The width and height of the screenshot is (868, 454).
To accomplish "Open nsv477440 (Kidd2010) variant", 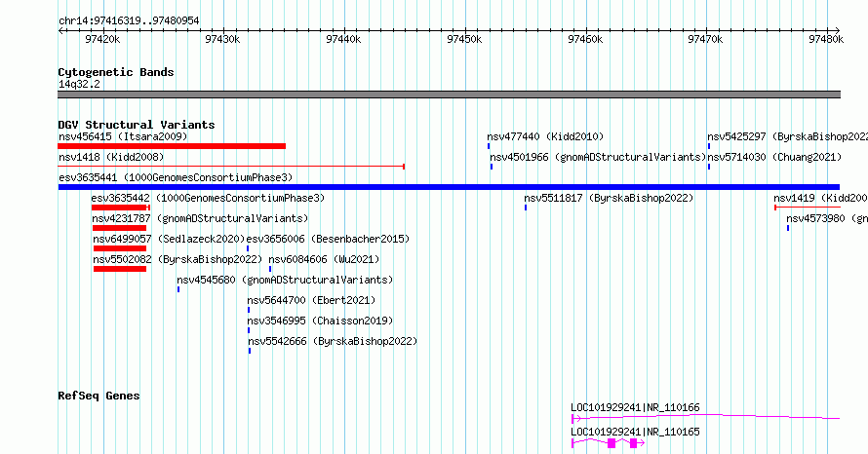I will point(545,136).
